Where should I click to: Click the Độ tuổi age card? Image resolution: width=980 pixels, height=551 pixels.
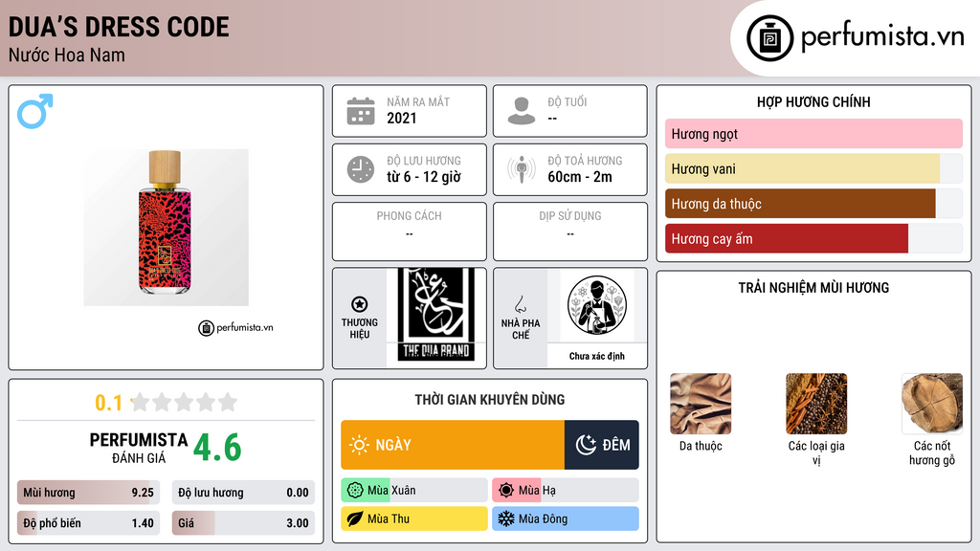(570, 111)
